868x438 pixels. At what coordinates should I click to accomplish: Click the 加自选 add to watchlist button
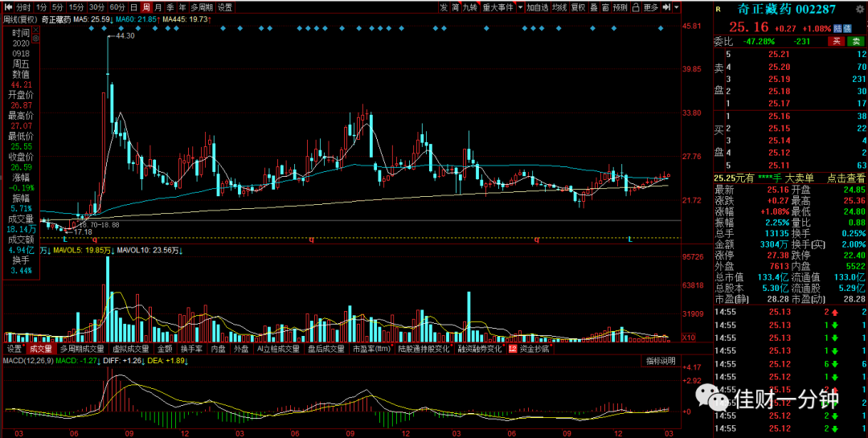[x=538, y=7]
